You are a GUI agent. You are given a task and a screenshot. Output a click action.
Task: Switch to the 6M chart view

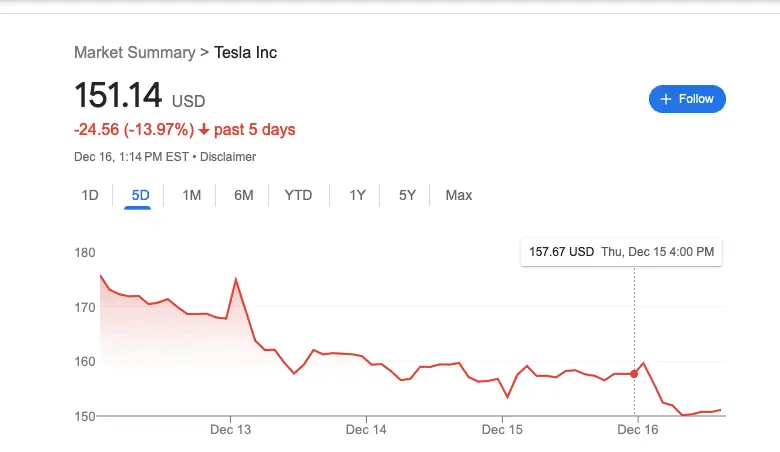[244, 195]
